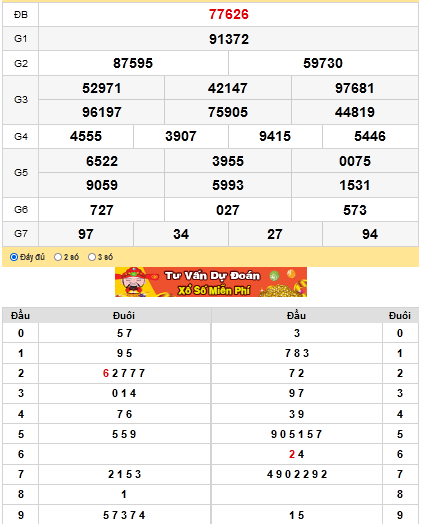Screen dimensions: 421x524
Task: Click the G4 number 4555
Action: click(x=86, y=136)
